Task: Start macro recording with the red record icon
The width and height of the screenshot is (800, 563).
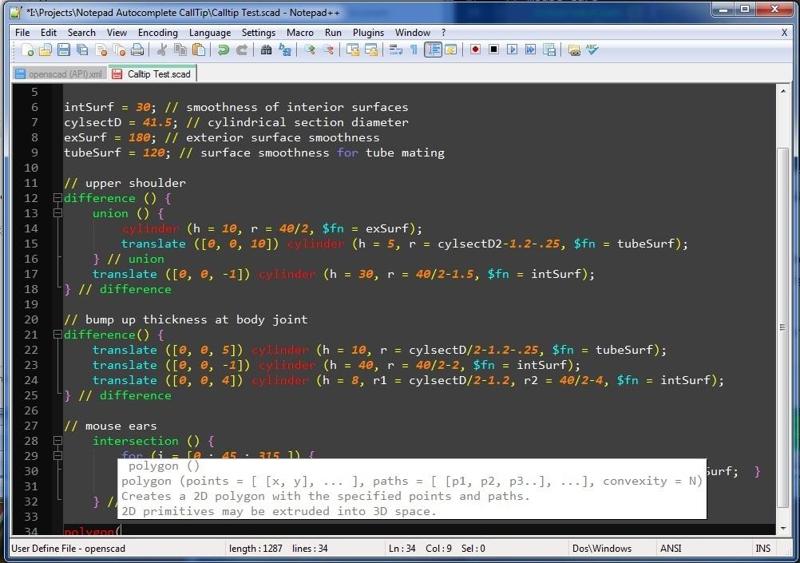Action: 476,50
